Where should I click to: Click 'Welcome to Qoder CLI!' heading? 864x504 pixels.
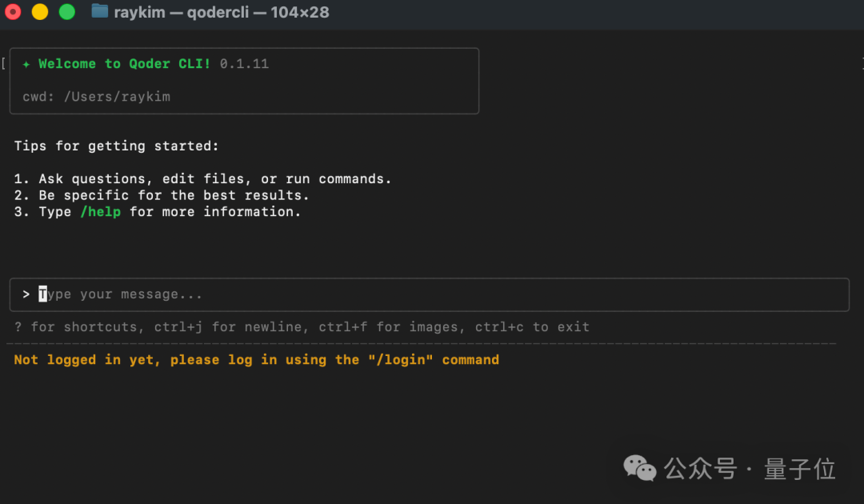click(124, 64)
